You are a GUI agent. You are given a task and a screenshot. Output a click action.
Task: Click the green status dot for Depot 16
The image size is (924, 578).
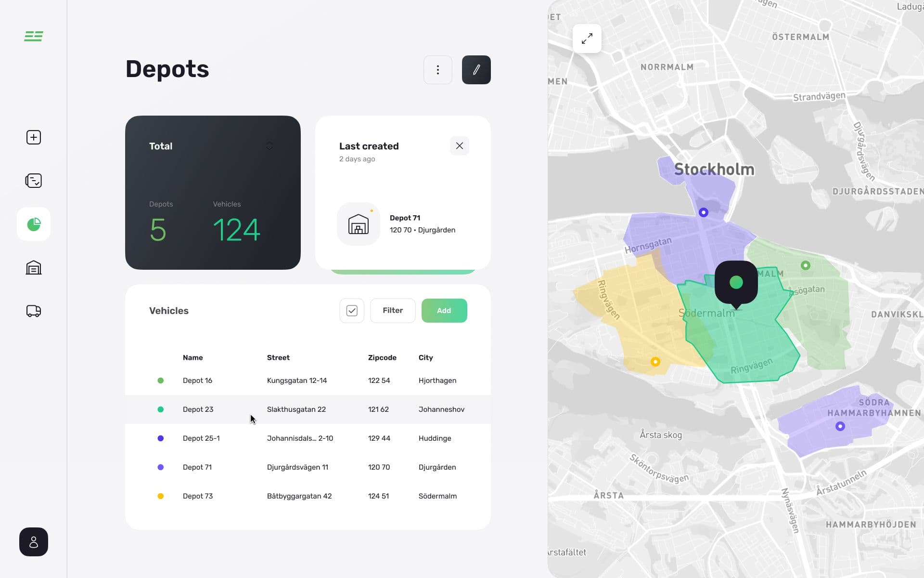(161, 380)
